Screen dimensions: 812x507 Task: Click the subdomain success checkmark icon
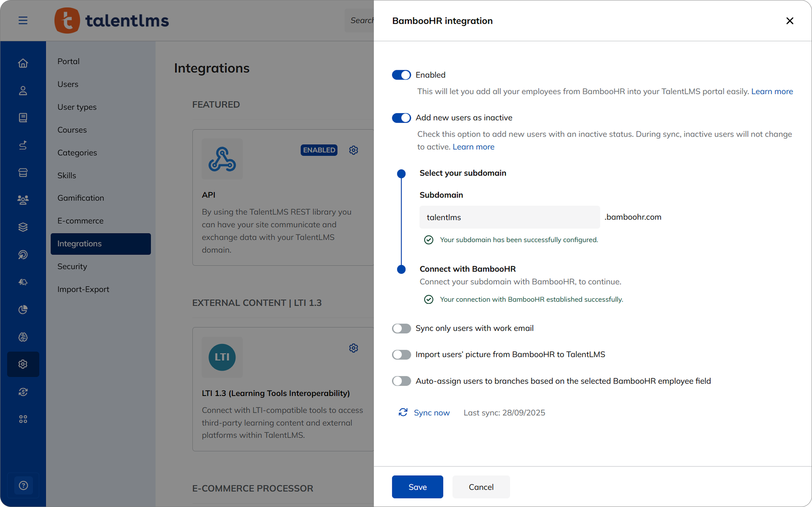pyautogui.click(x=429, y=240)
